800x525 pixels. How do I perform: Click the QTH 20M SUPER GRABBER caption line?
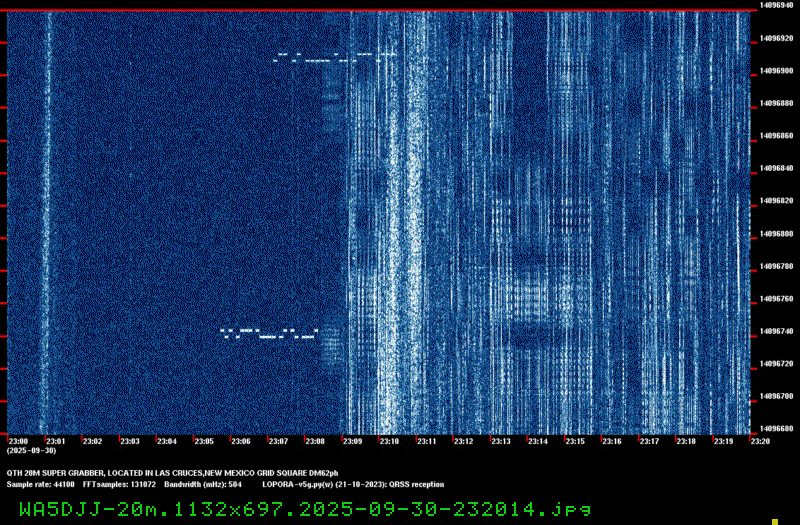point(172,473)
